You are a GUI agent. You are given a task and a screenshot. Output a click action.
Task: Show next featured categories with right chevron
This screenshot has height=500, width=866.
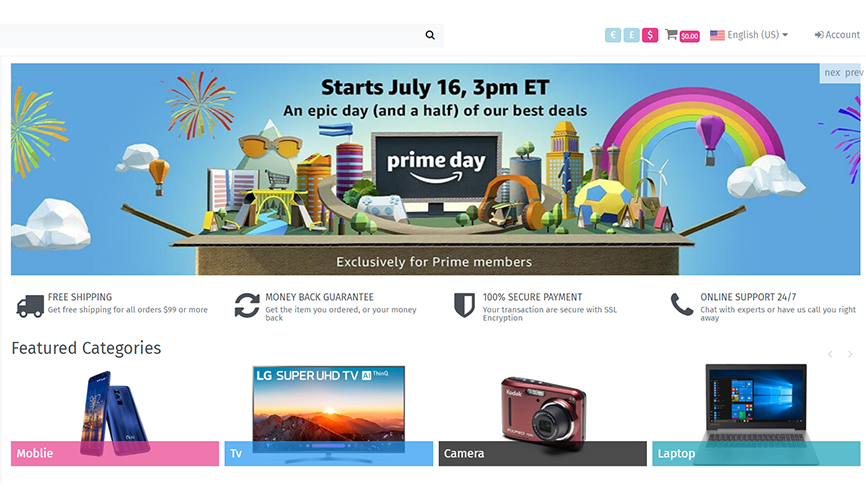point(850,354)
